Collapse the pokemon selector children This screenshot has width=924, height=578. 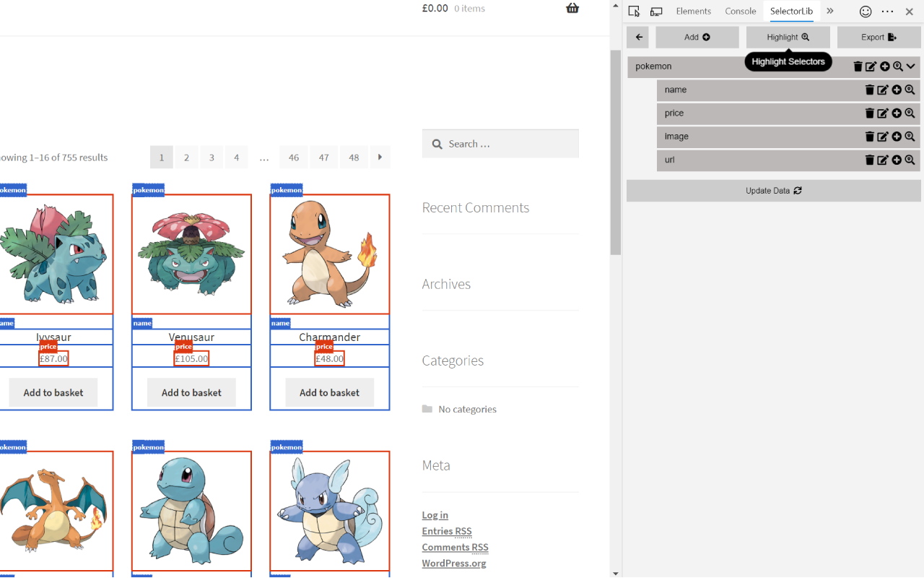[911, 66]
